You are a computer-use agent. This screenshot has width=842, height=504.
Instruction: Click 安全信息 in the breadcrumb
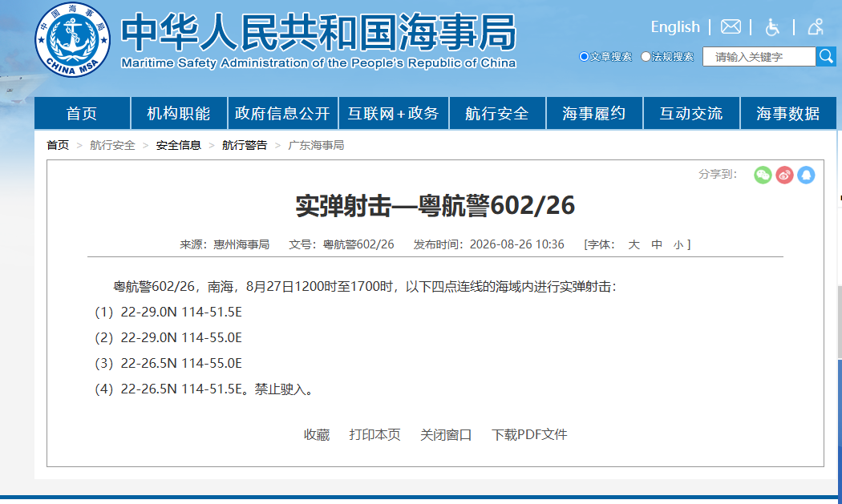click(x=178, y=145)
